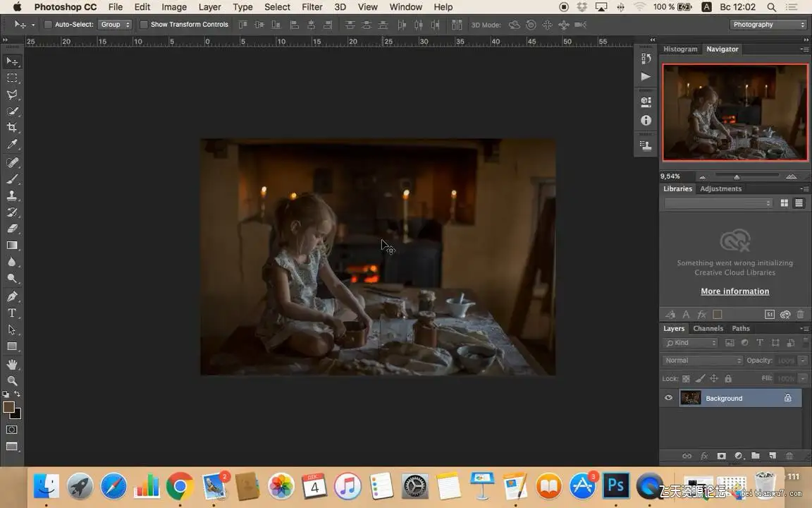Open the History panel icon
This screenshot has height=508, width=812.
pyautogui.click(x=646, y=59)
